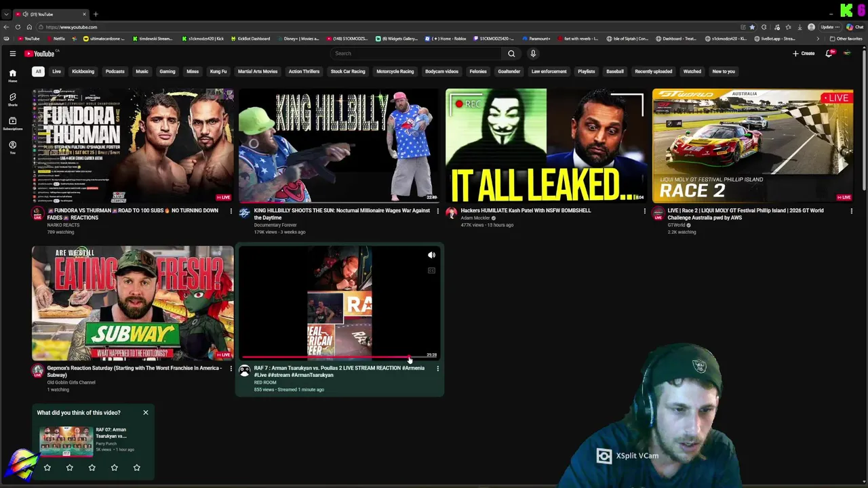Open the You page in the sidebar

click(x=12, y=147)
